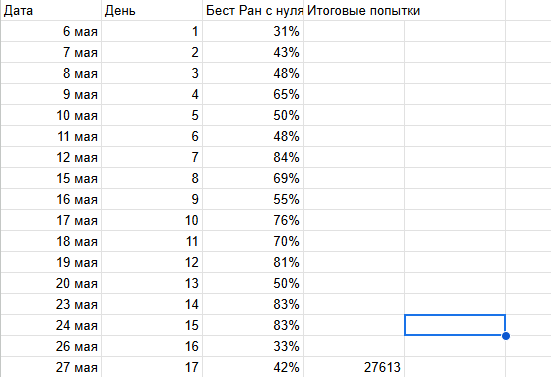Select the '6 мая' date cell
This screenshot has height=377, width=551.
pos(51,31)
